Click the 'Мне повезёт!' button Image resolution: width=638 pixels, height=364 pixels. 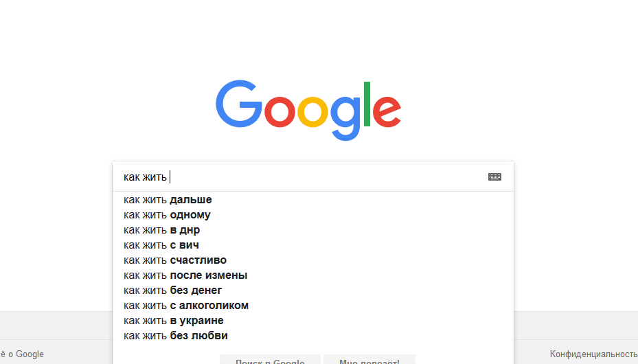point(369,359)
